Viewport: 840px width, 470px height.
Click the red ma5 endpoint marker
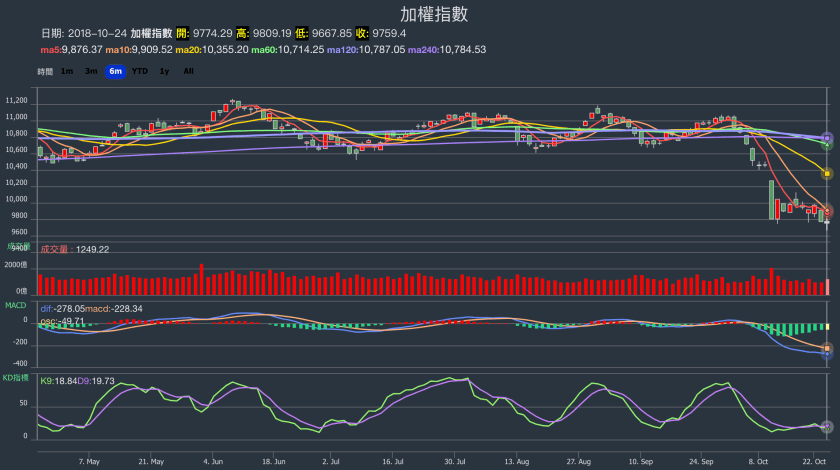pos(827,210)
